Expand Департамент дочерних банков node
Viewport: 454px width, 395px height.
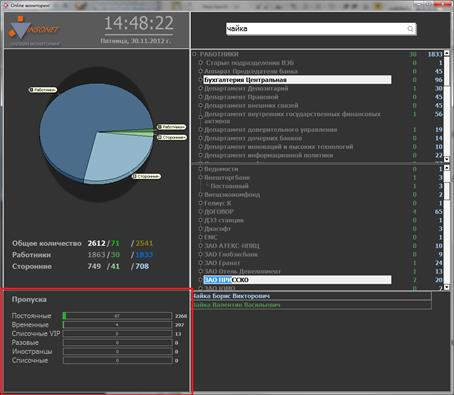pyautogui.click(x=201, y=138)
